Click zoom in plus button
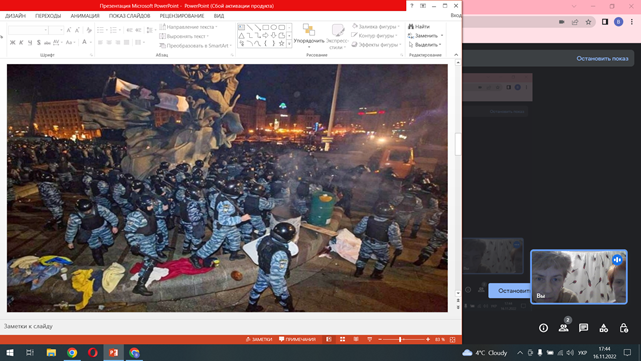The width and height of the screenshot is (642, 362). pos(428,339)
